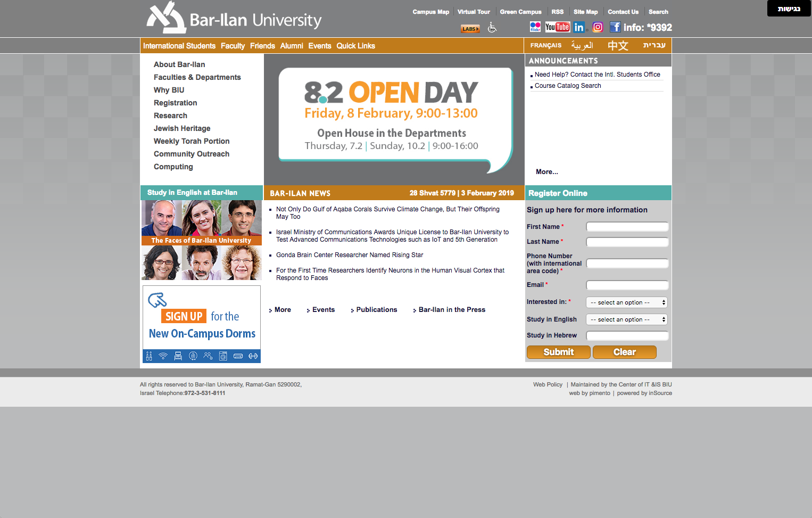Go to Contact Us
Viewport: 812px width, 518px height.
(623, 12)
